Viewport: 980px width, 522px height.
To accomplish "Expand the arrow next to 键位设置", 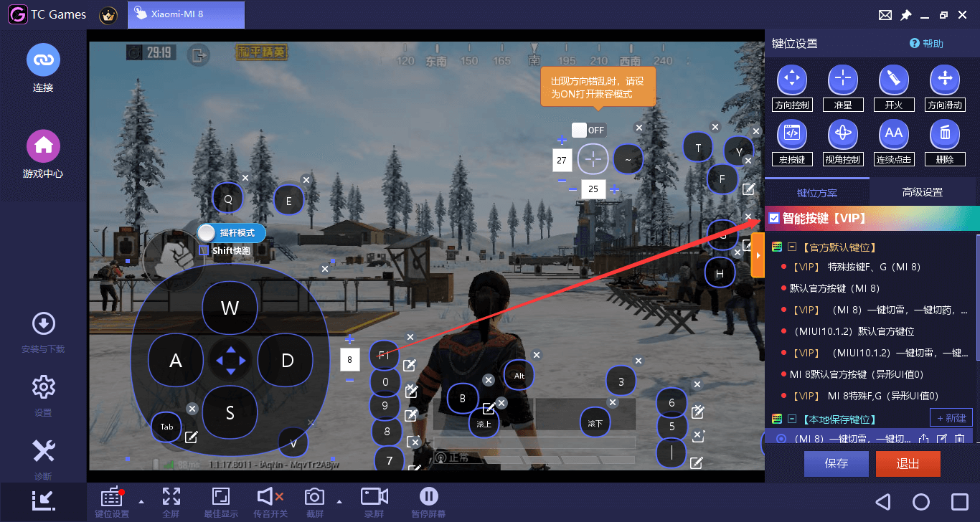I will click(141, 501).
